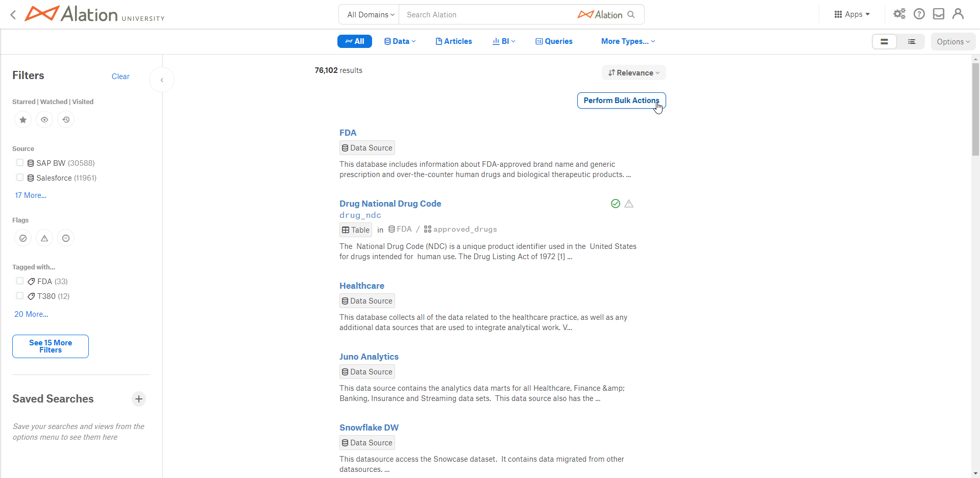Screen dimensions: 980x478
Task: Filter by starred items
Action: pyautogui.click(x=23, y=120)
